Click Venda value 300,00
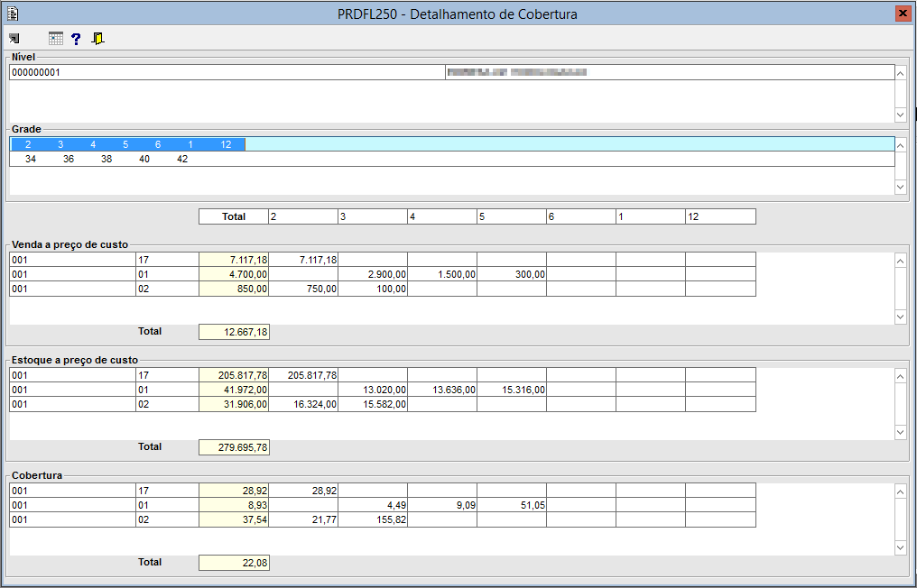This screenshot has height=588, width=917. click(x=512, y=274)
